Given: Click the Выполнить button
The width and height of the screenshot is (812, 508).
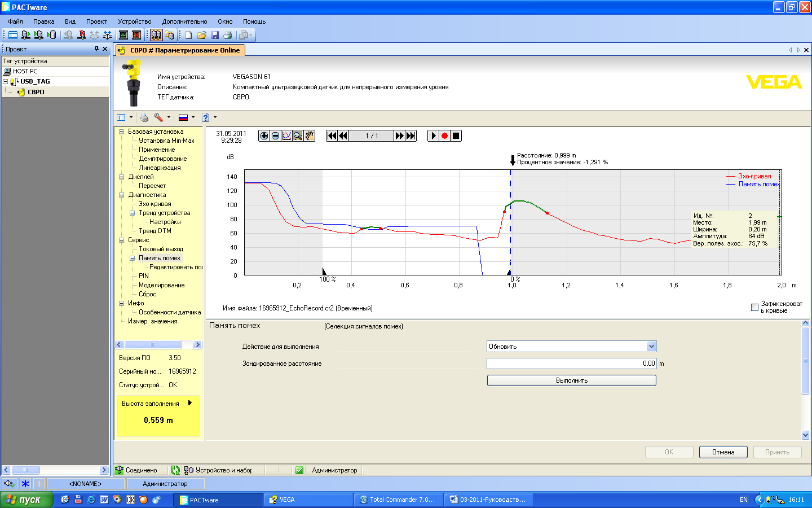Looking at the screenshot, I should coord(572,380).
